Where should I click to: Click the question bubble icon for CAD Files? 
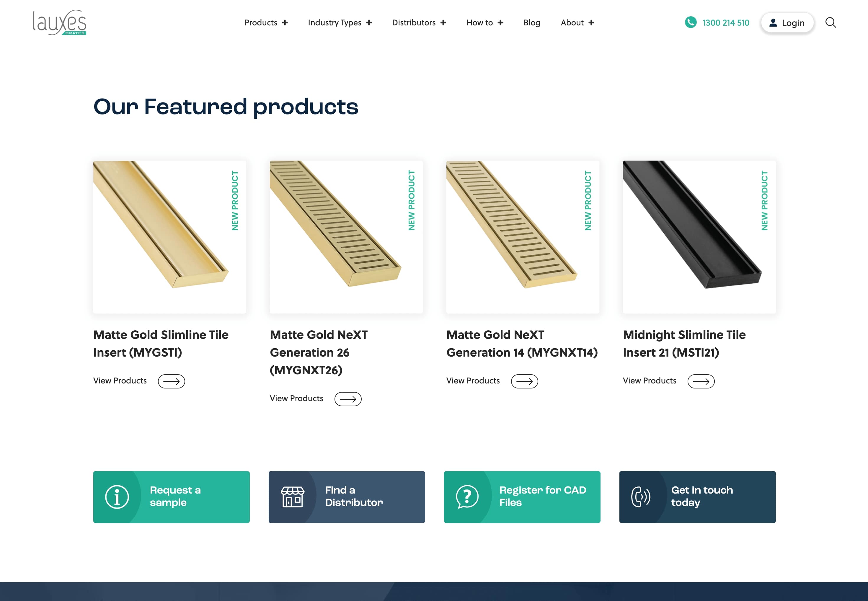click(467, 497)
